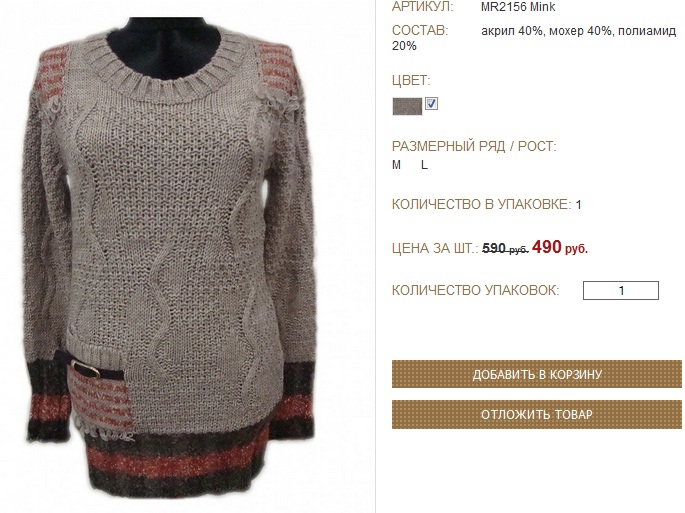Click the article number MR2156 Mink
This screenshot has height=513, width=685.
click(518, 7)
